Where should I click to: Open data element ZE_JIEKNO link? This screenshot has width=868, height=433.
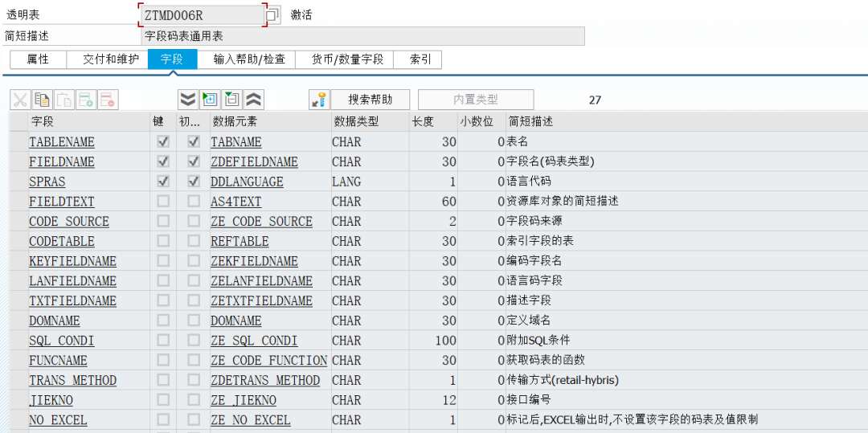click(x=243, y=400)
